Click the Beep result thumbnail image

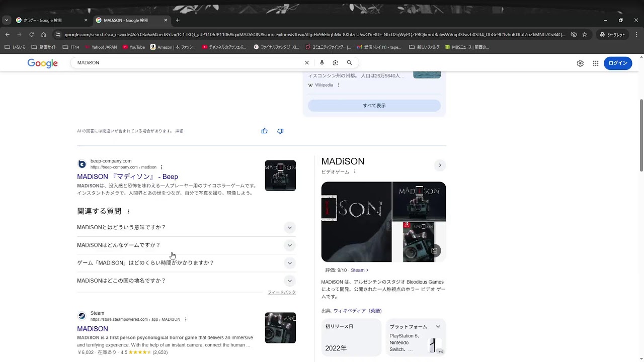(280, 175)
